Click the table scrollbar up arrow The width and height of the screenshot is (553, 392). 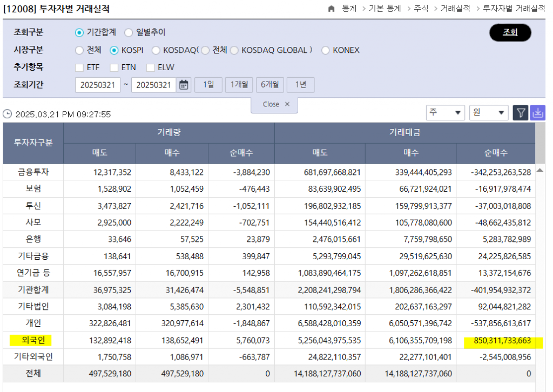(540, 170)
